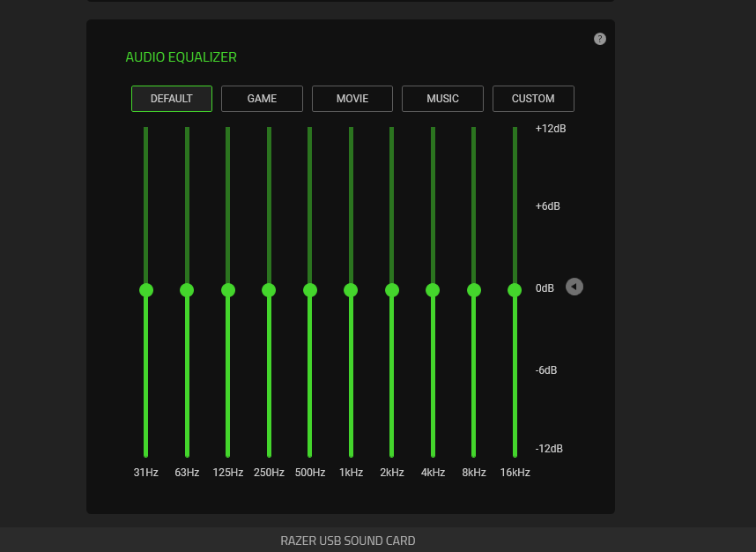756x552 pixels.
Task: Click the RAZER USB SOUND CARD label
Action: [348, 541]
